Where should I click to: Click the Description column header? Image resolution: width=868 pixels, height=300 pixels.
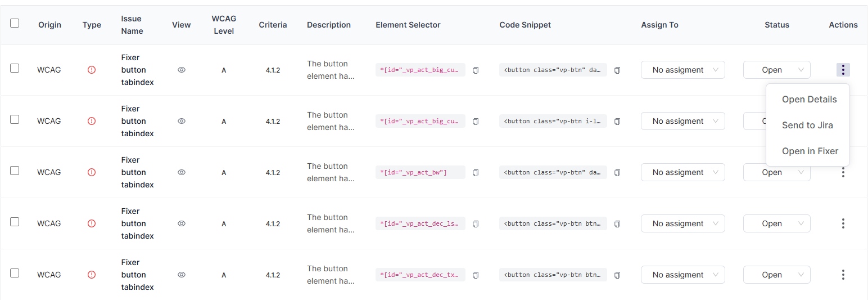tap(329, 25)
